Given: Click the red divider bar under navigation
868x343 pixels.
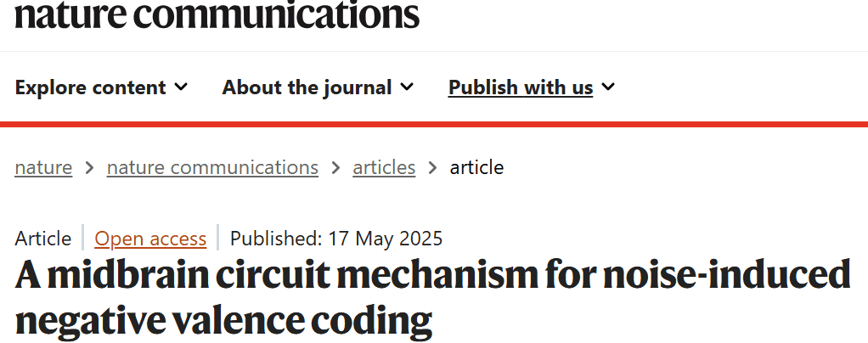Looking at the screenshot, I should tap(434, 125).
